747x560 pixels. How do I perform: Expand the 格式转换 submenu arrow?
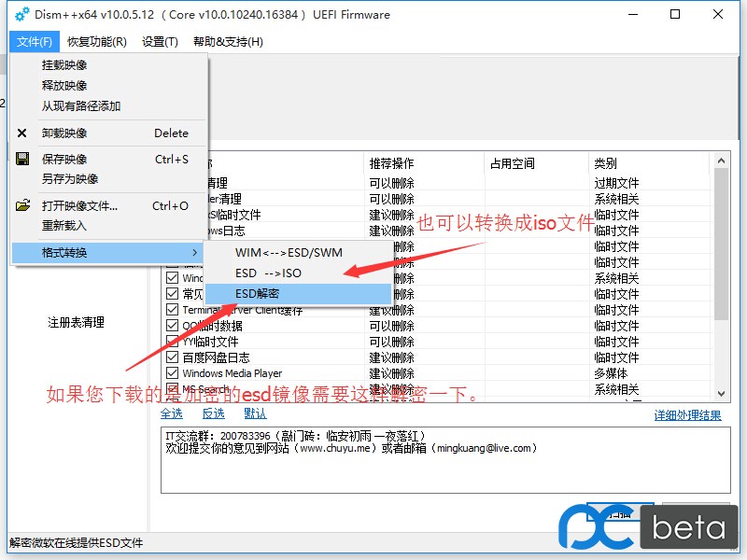195,252
